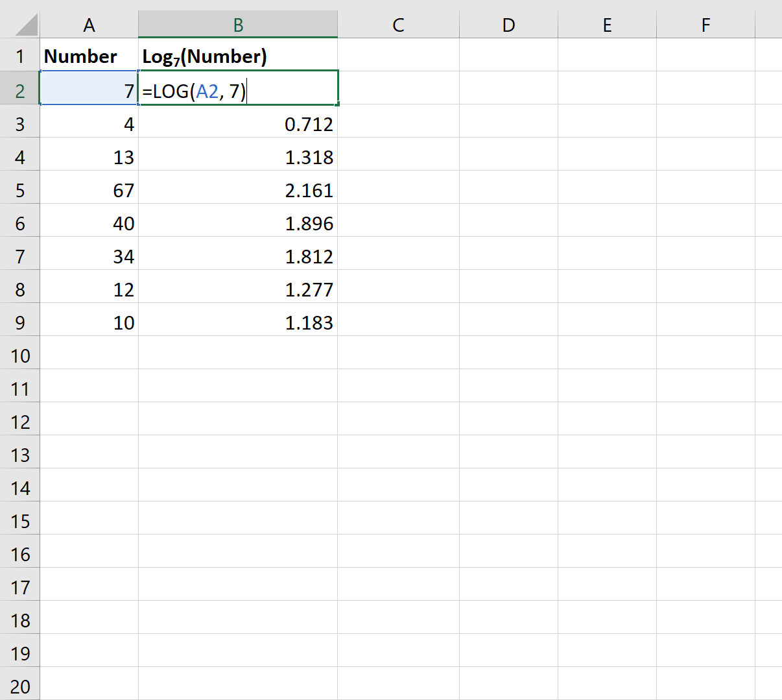The image size is (782, 700).
Task: Select column header C
Action: click(398, 25)
